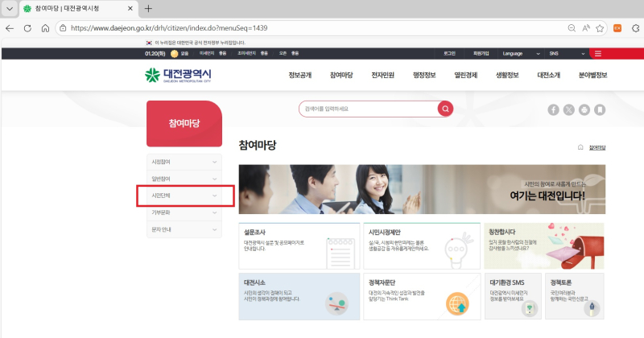Open the red hamburger full menu

click(598, 54)
